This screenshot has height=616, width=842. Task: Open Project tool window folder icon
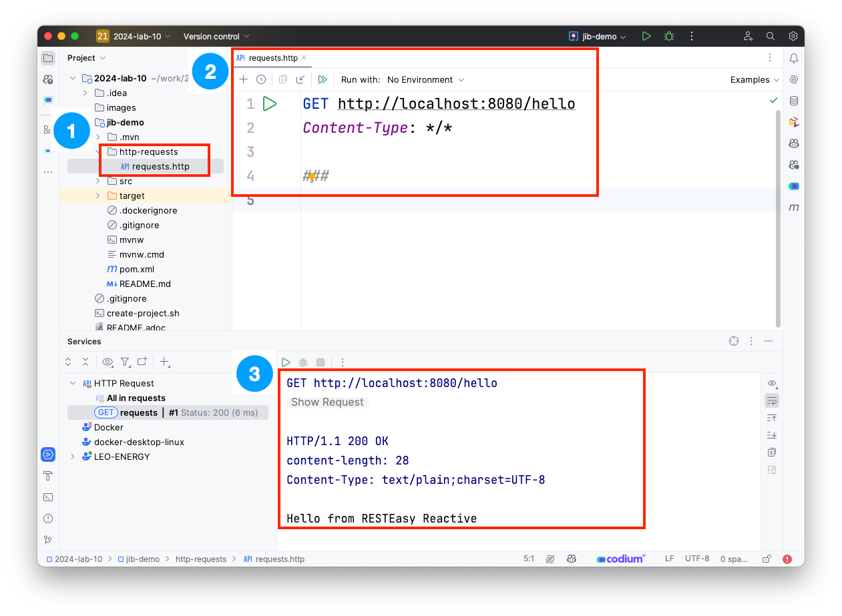pos(48,58)
